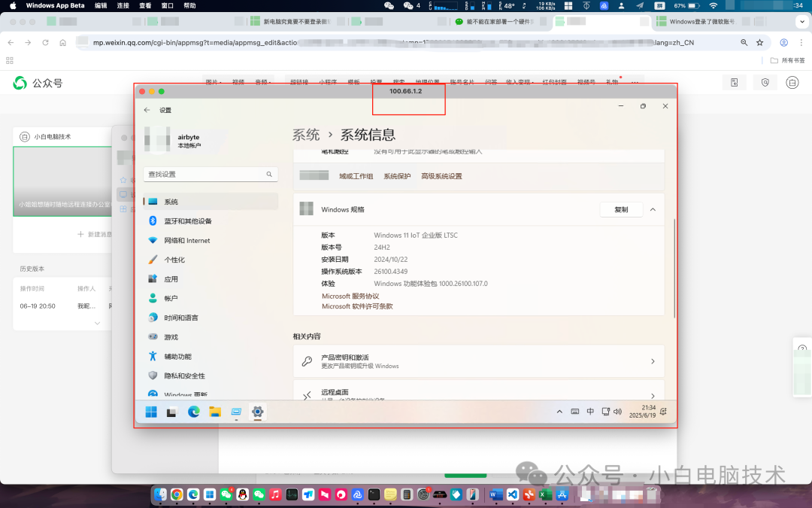
Task: Go back using the Settings back arrow
Action: coord(147,110)
